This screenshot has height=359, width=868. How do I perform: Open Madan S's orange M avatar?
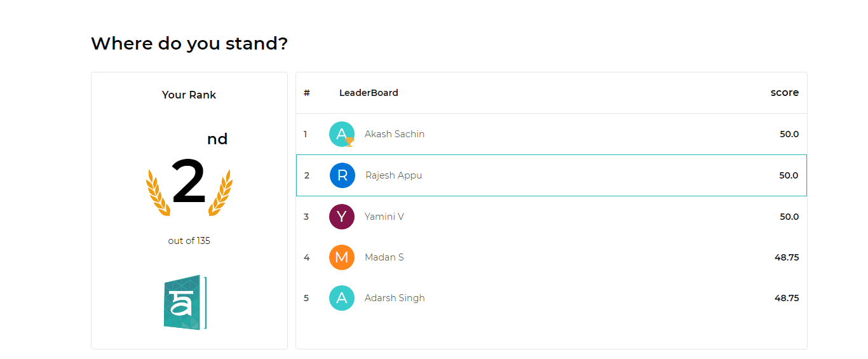tap(342, 257)
